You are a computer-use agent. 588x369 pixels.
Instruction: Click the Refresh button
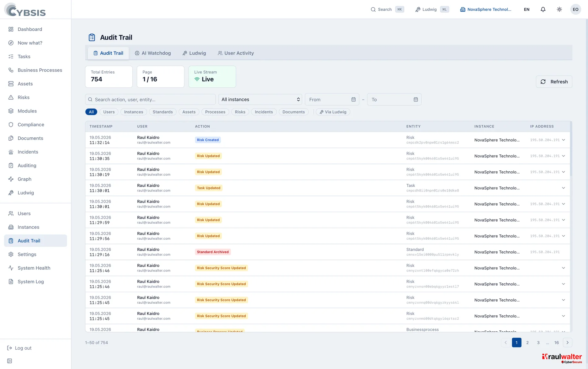(x=554, y=82)
